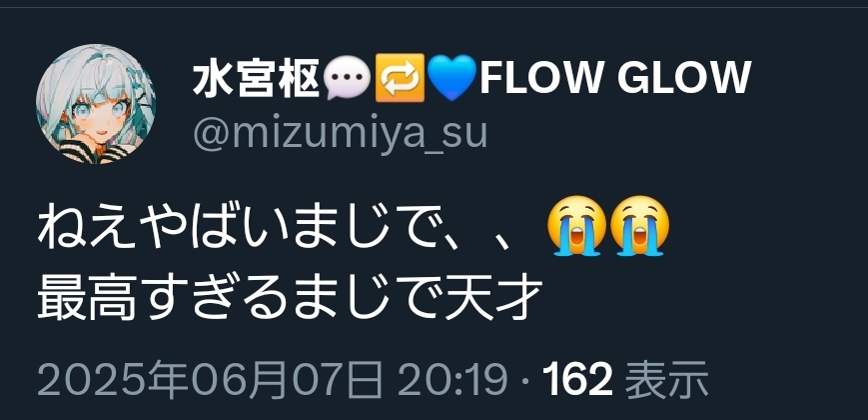Click the 表示 views label
The height and width of the screenshot is (420, 868).
pos(666,380)
